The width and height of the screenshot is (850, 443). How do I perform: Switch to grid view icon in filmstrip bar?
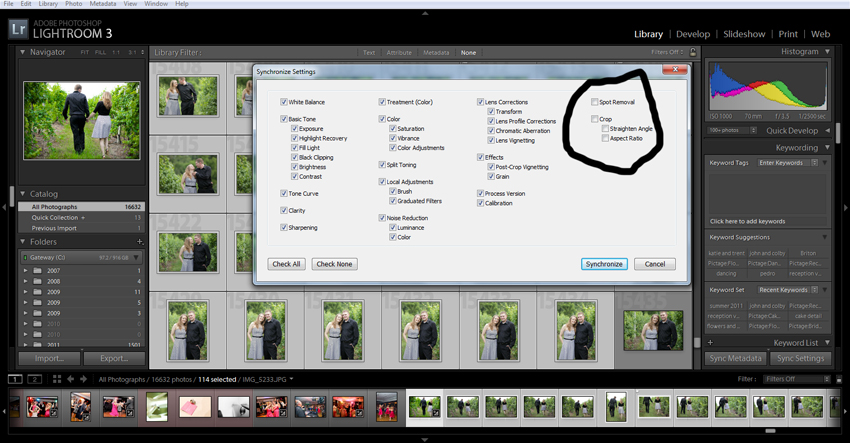(57, 380)
